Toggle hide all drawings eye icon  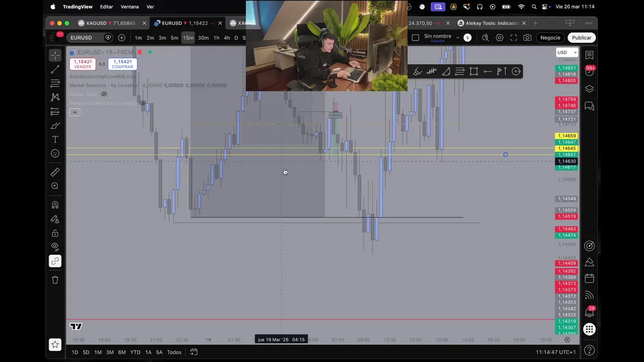tap(55, 247)
